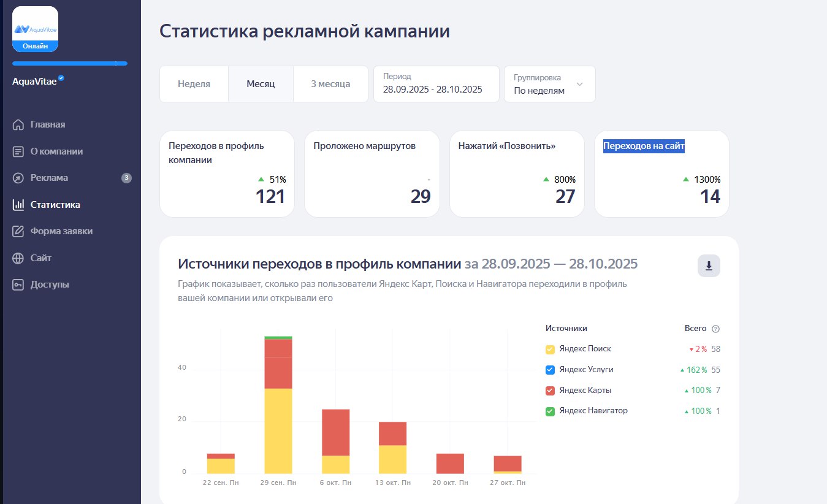Viewport: 827px width, 504px height.
Task: Click the О компании document icon
Action: 18,151
